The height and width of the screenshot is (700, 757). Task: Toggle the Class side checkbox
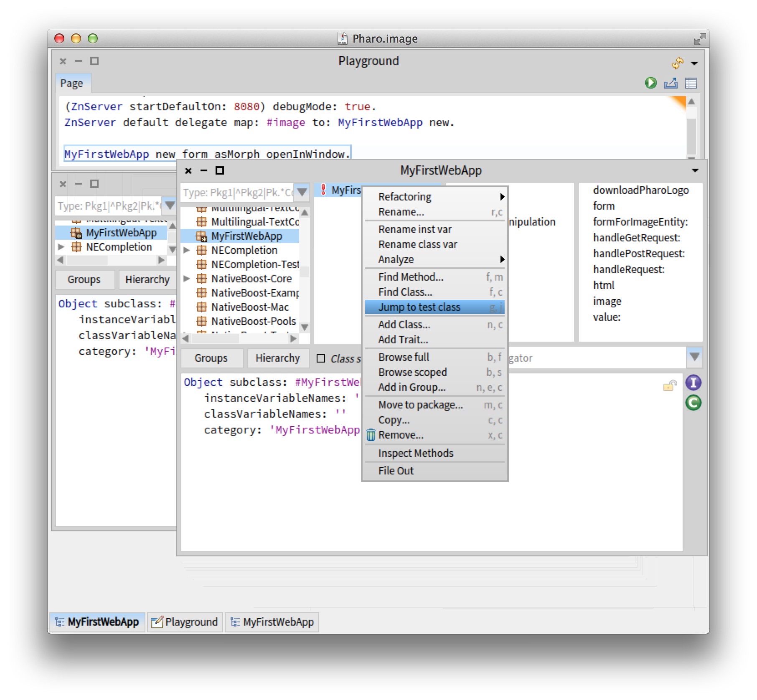[321, 358]
